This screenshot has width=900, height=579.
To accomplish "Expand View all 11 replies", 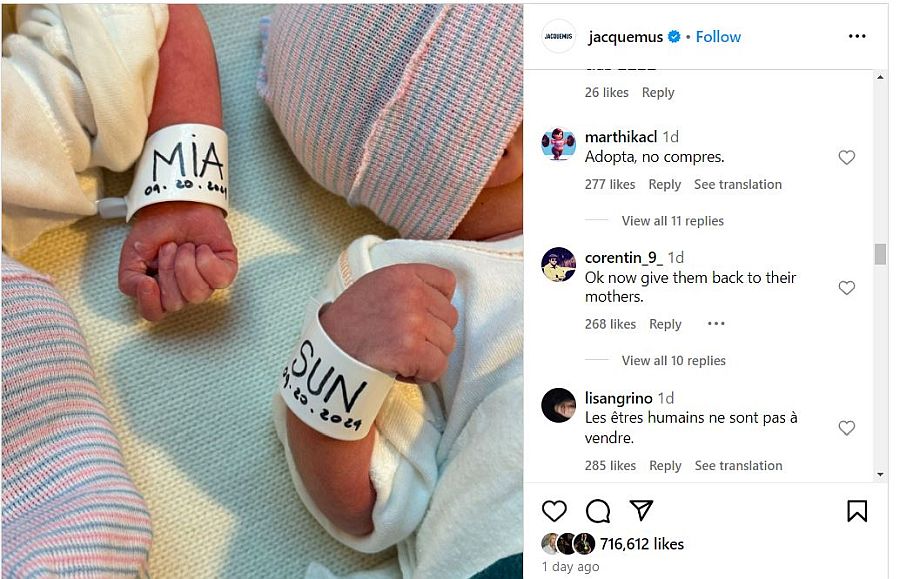I will point(672,220).
